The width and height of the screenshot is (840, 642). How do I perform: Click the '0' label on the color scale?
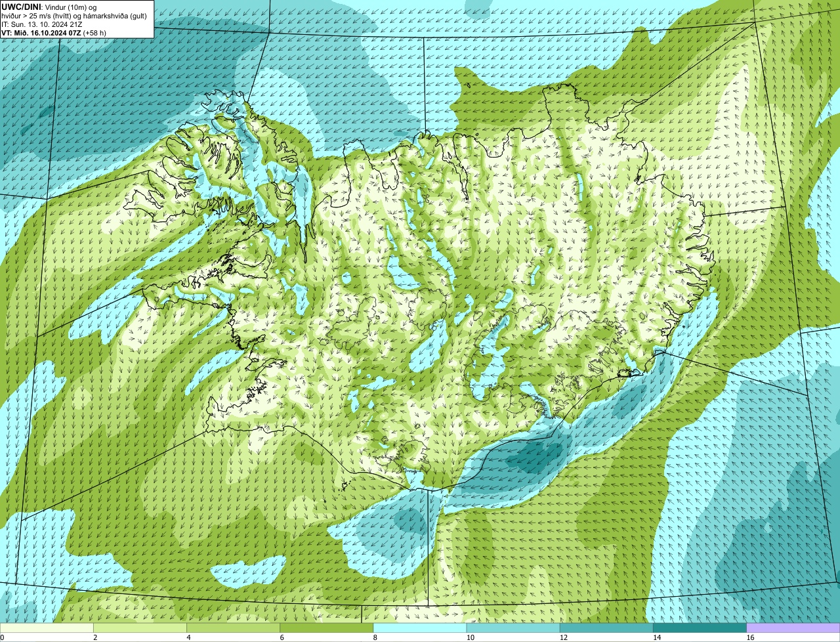[x=2, y=637]
